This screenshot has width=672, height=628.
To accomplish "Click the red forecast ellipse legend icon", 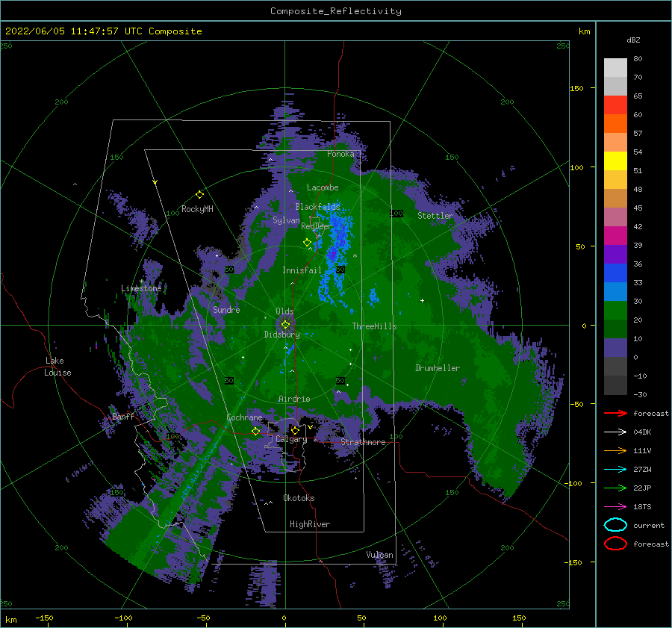I will (615, 544).
